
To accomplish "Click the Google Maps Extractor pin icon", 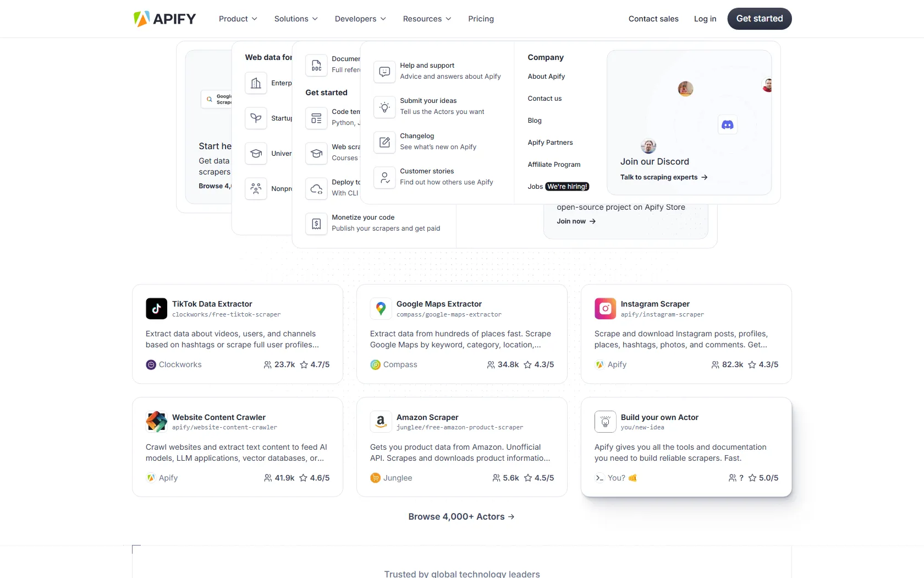I will click(x=381, y=309).
